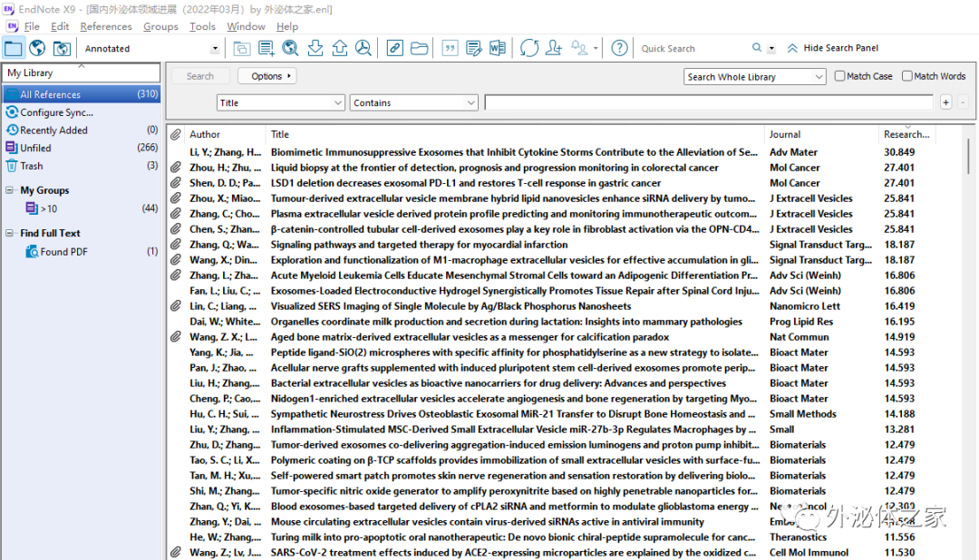This screenshot has height=560, width=979.
Task: Click paperclip icon on Mol Cancer Liquid biopsy row
Action: click(x=176, y=168)
